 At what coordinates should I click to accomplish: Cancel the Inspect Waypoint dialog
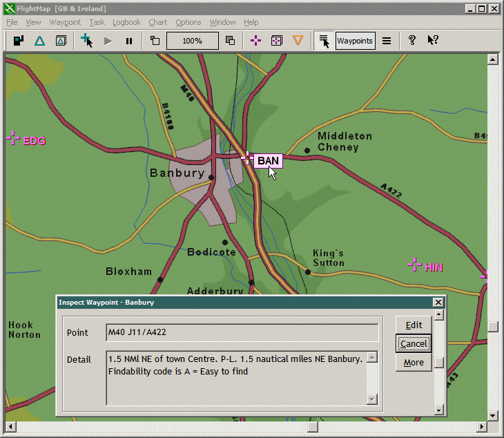tap(414, 343)
